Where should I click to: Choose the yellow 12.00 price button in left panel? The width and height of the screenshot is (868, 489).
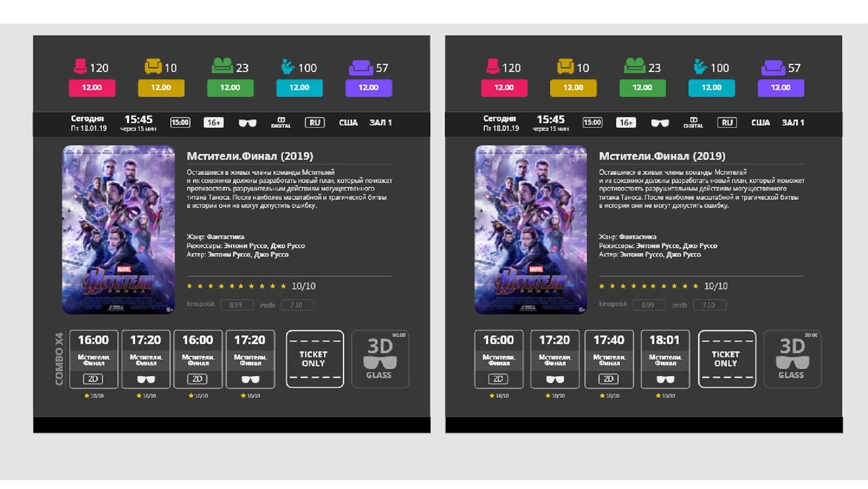point(161,88)
